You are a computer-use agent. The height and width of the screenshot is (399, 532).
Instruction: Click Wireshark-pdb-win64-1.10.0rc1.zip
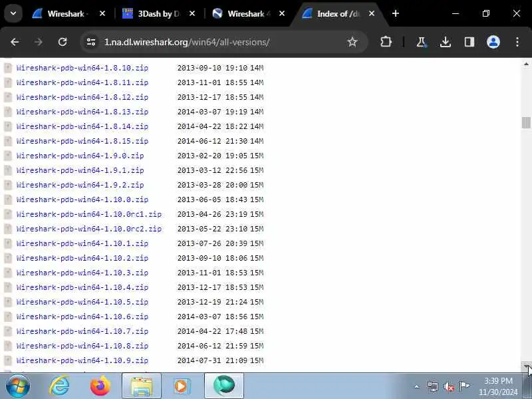point(89,214)
